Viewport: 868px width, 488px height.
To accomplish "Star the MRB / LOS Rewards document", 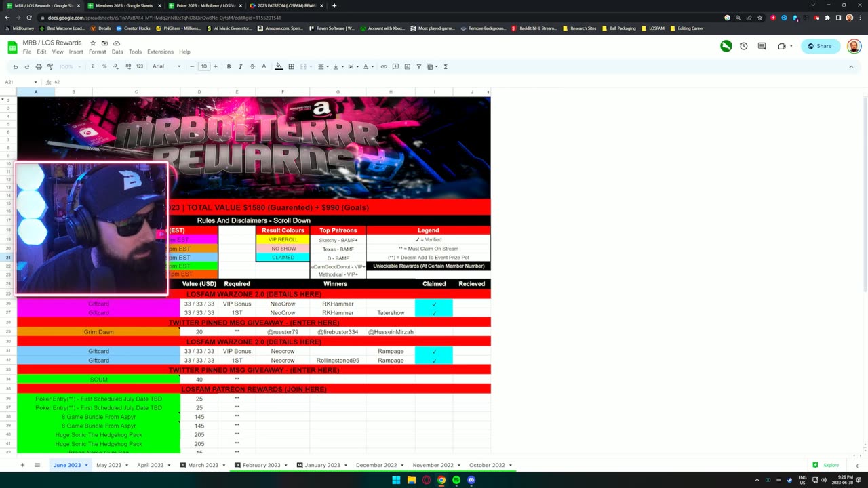I will tap(93, 43).
